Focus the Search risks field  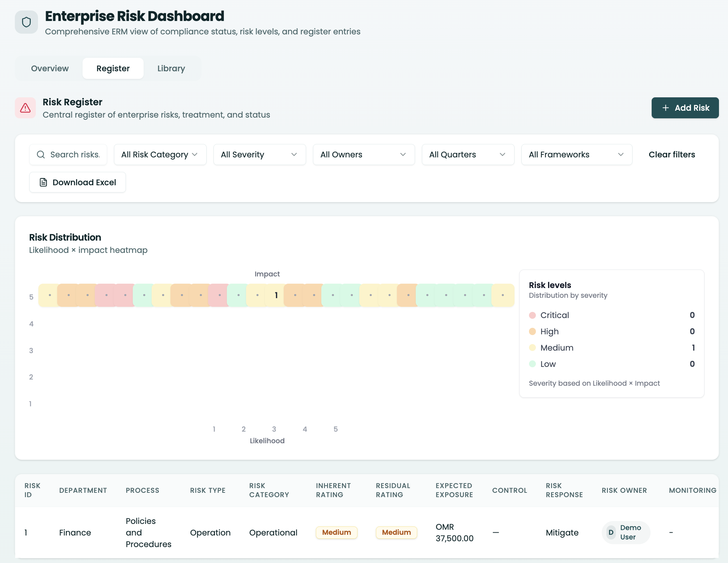pyautogui.click(x=68, y=154)
